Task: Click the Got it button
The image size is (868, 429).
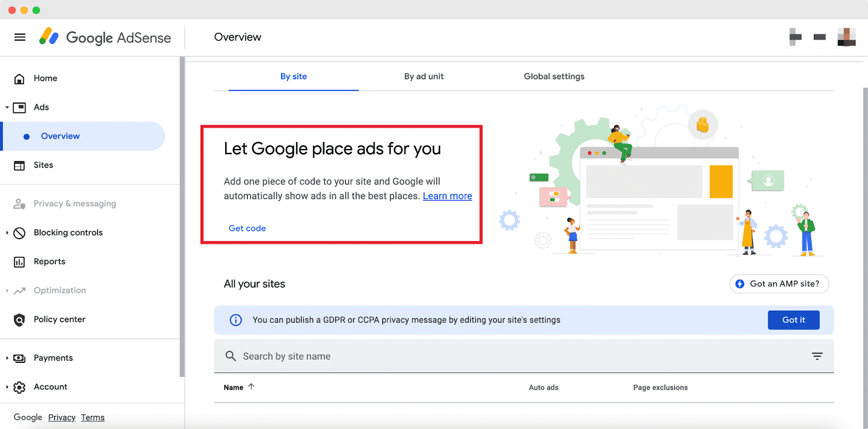Action: click(794, 320)
